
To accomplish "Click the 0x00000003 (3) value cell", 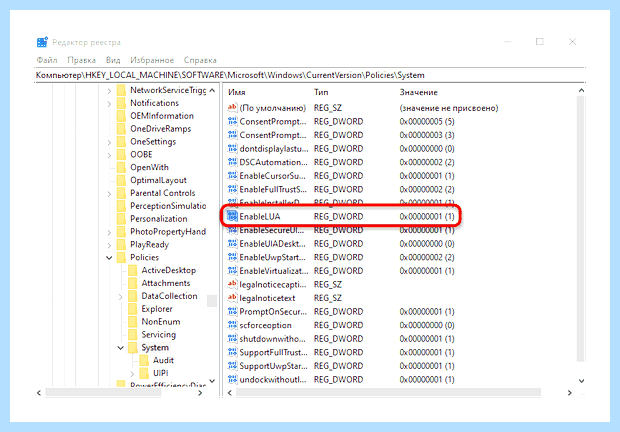I will pyautogui.click(x=427, y=135).
